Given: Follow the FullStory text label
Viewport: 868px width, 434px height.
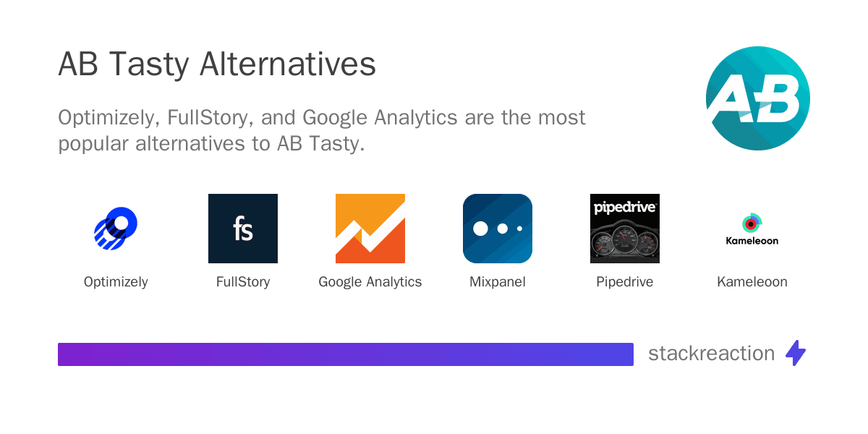Looking at the screenshot, I should (243, 282).
